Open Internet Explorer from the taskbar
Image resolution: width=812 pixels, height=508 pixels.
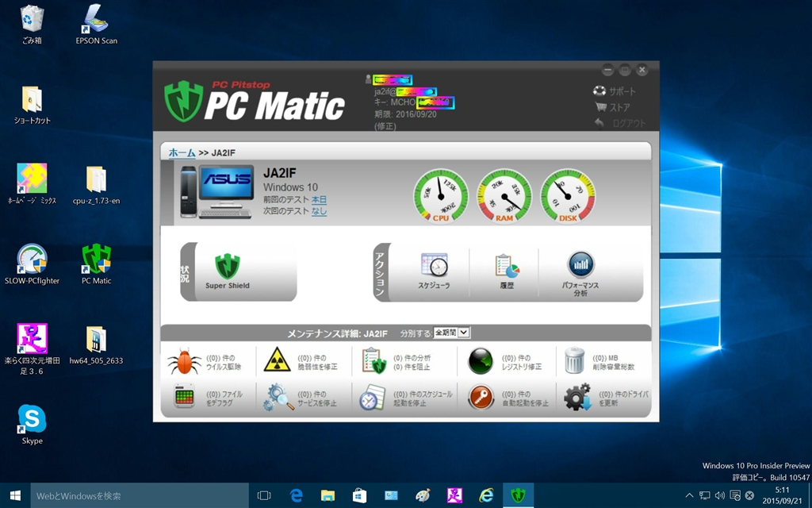[486, 495]
